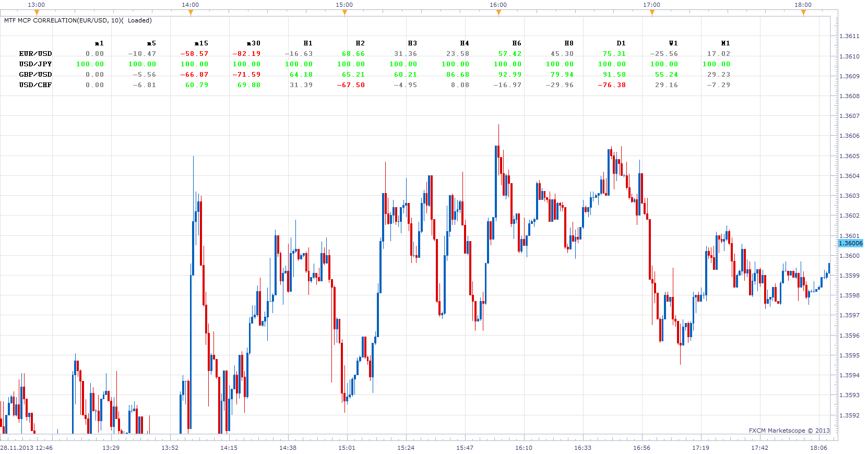The image size is (868, 454).
Task: Click the gray value -25.56
Action: pyautogui.click(x=664, y=54)
